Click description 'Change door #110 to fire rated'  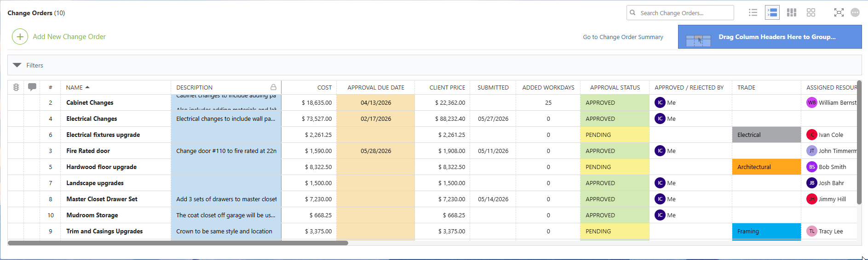pyautogui.click(x=226, y=151)
